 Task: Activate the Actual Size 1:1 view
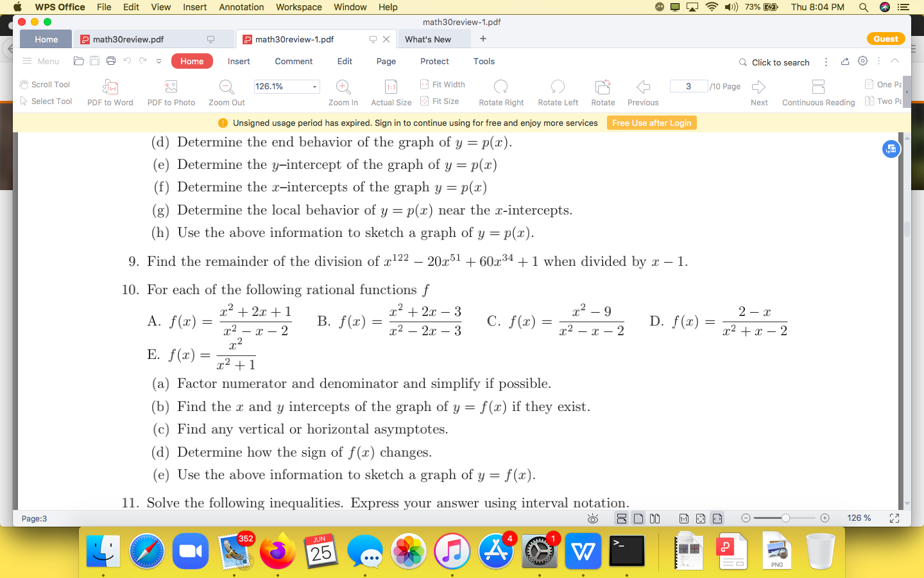click(391, 91)
